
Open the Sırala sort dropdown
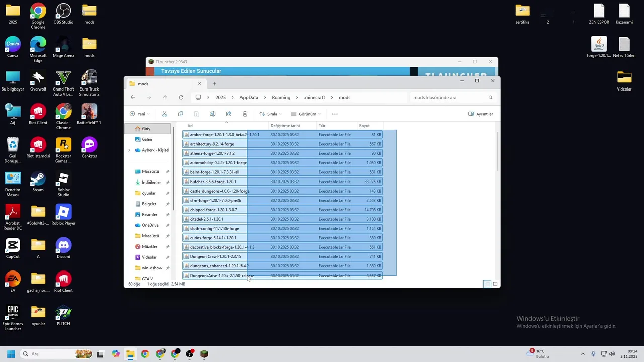[x=270, y=114]
